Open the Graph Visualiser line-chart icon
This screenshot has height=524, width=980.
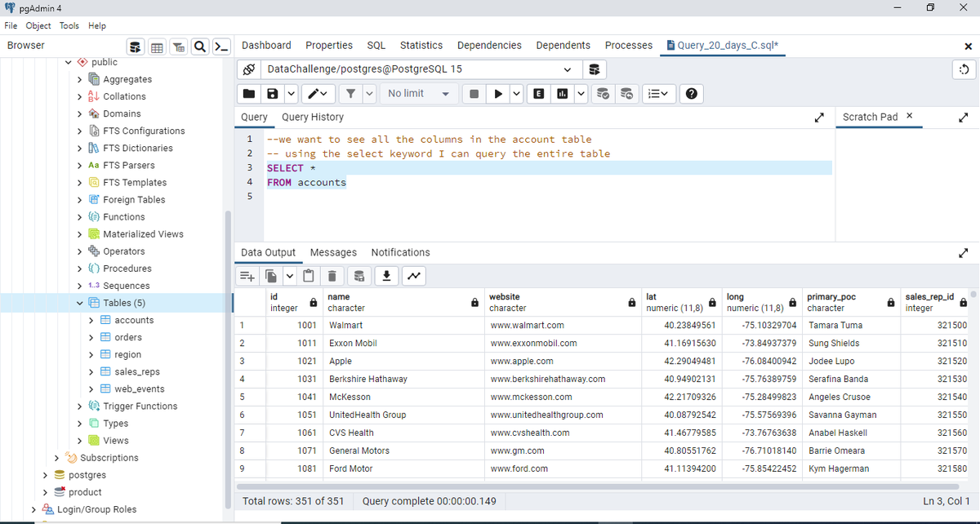click(414, 277)
